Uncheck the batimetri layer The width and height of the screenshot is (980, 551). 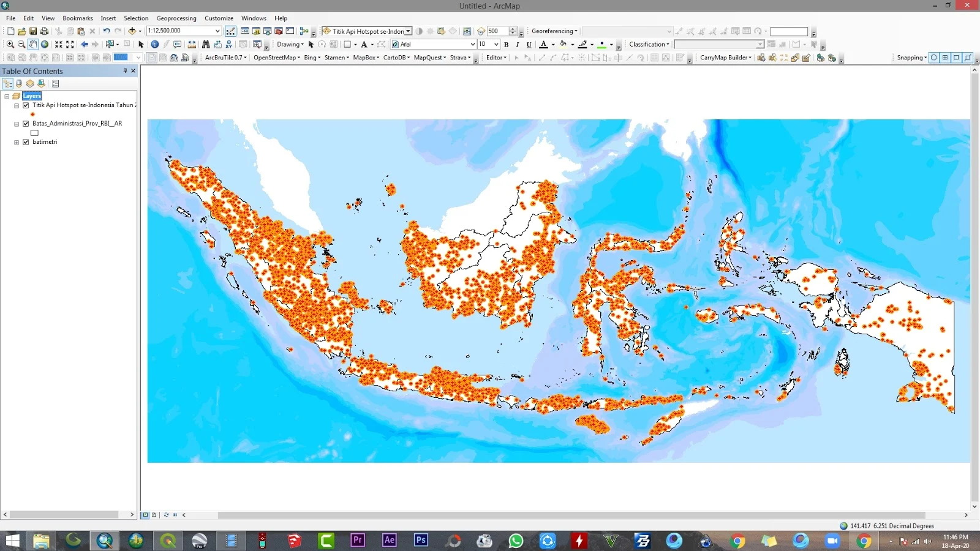click(26, 141)
